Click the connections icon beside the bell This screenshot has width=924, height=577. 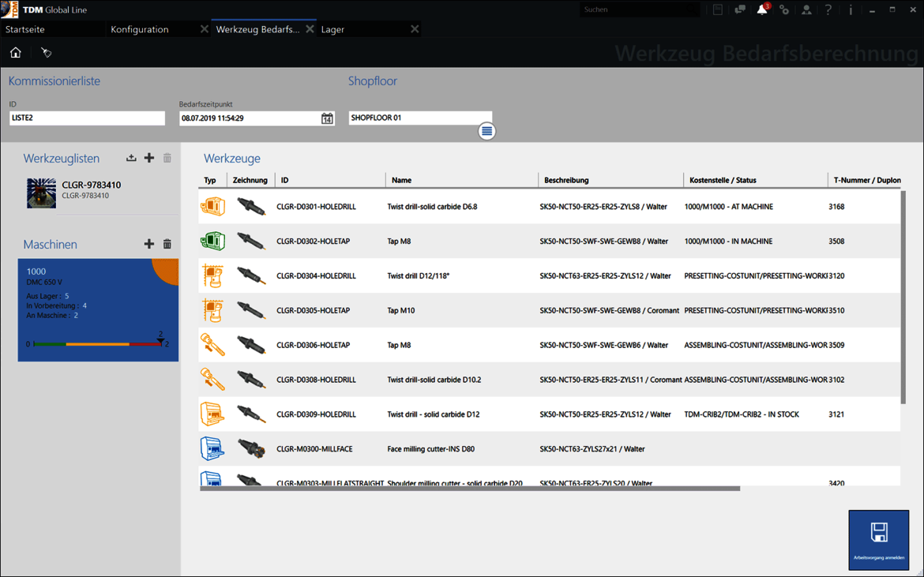(784, 9)
